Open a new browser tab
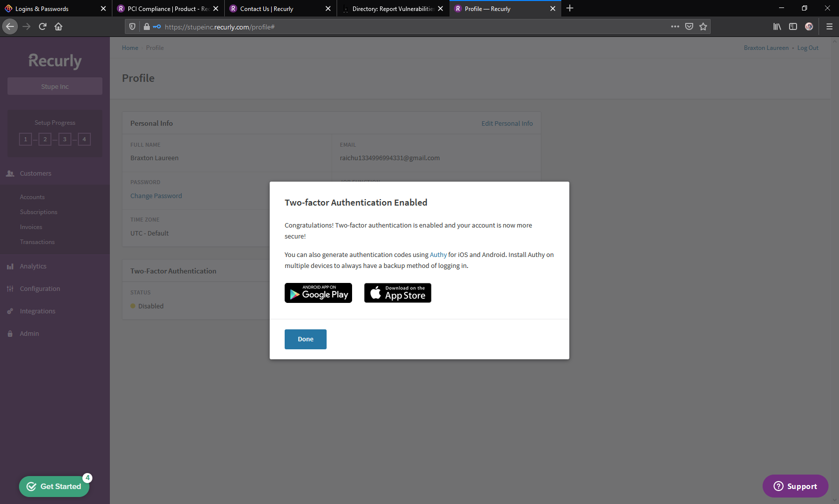The width and height of the screenshot is (839, 504). (570, 8)
